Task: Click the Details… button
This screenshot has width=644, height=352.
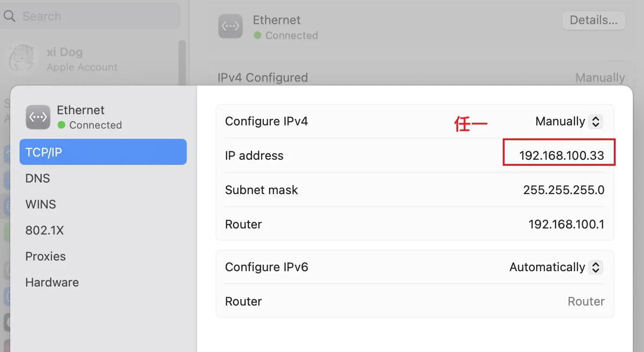Action: 593,20
